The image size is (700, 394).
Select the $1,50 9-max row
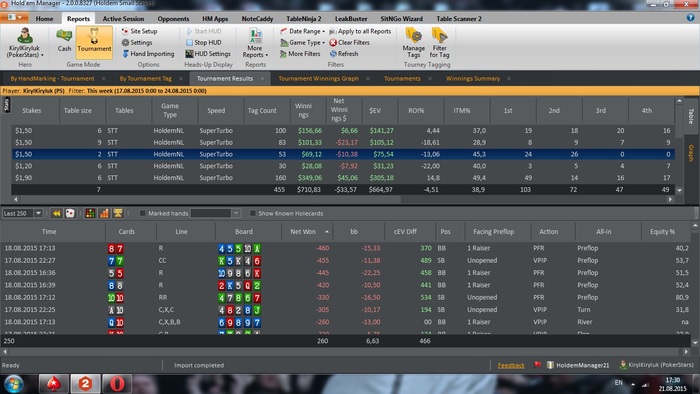click(343, 142)
